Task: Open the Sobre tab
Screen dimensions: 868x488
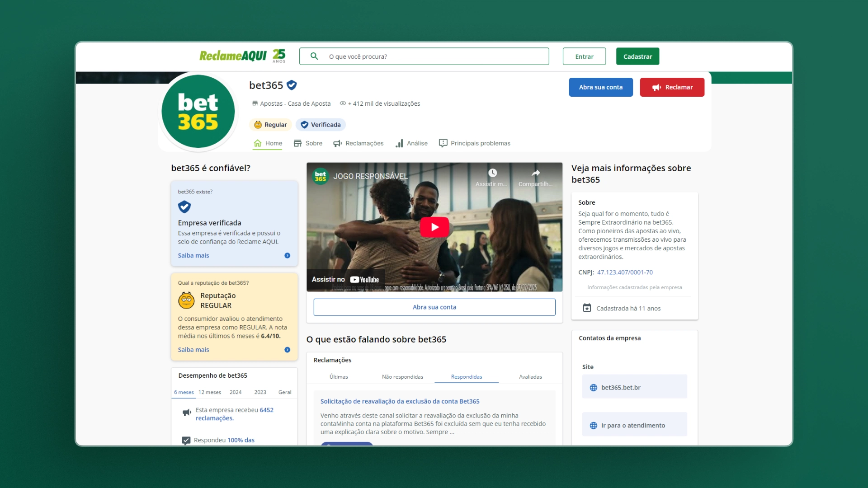Action: pos(308,143)
